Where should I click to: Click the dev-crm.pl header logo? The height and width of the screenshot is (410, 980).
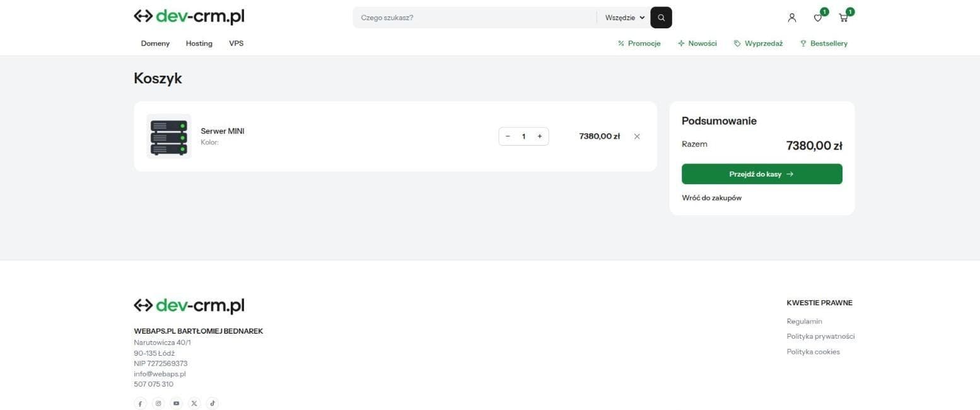(189, 17)
